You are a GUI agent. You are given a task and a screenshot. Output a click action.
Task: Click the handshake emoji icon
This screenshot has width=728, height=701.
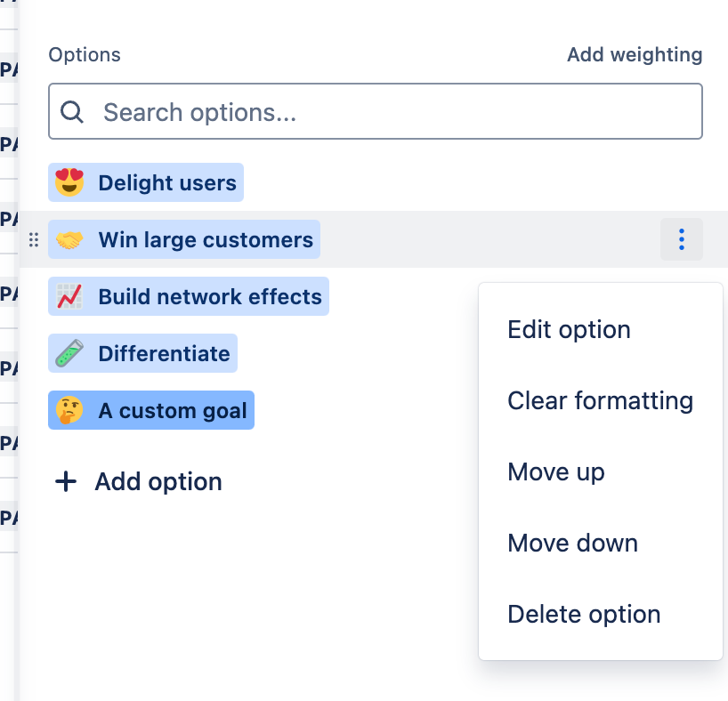69,240
